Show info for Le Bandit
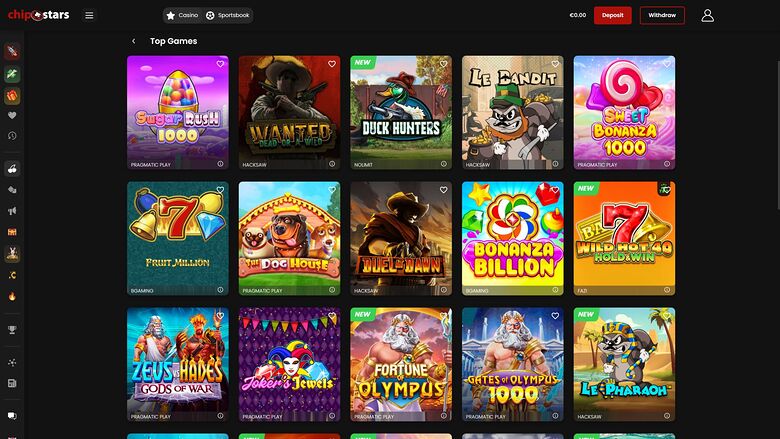The height and width of the screenshot is (439, 780). pyautogui.click(x=555, y=164)
